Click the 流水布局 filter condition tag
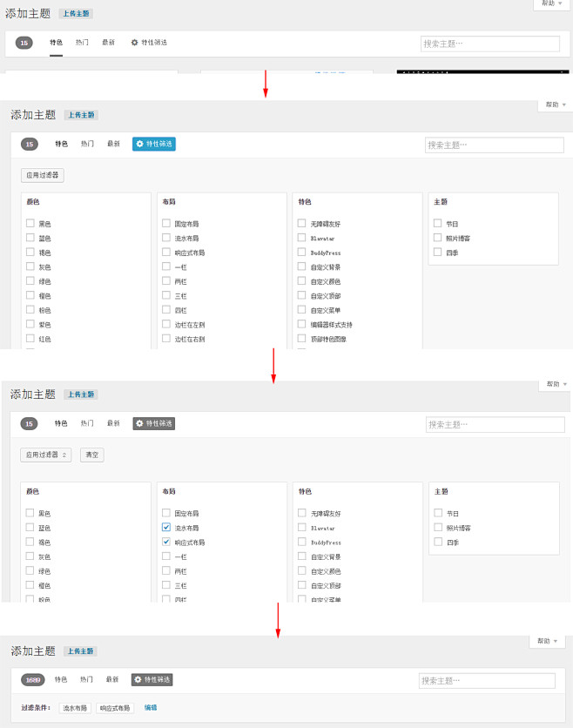Image resolution: width=573 pixels, height=728 pixels. pos(75,708)
